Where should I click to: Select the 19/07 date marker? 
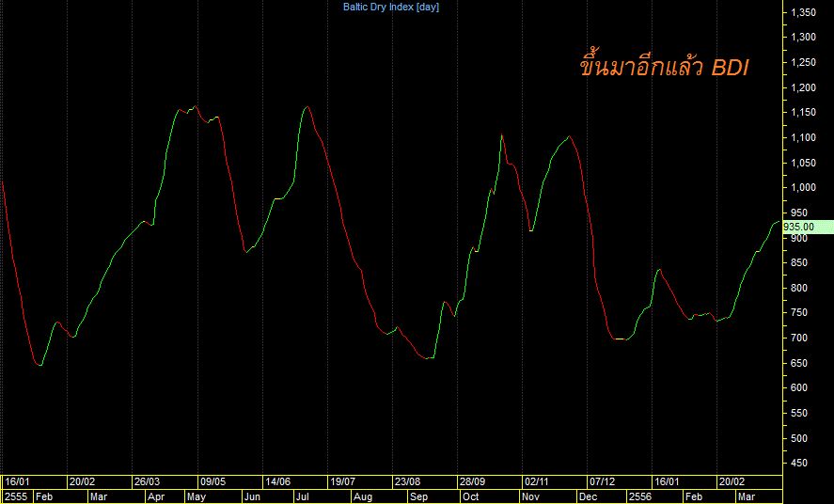point(342,481)
